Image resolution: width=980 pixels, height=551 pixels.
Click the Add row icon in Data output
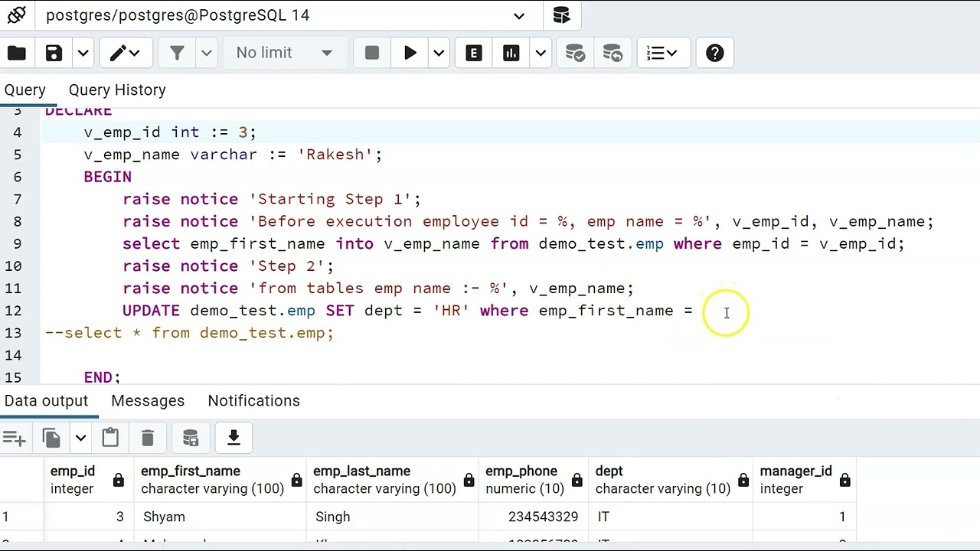[x=14, y=438]
